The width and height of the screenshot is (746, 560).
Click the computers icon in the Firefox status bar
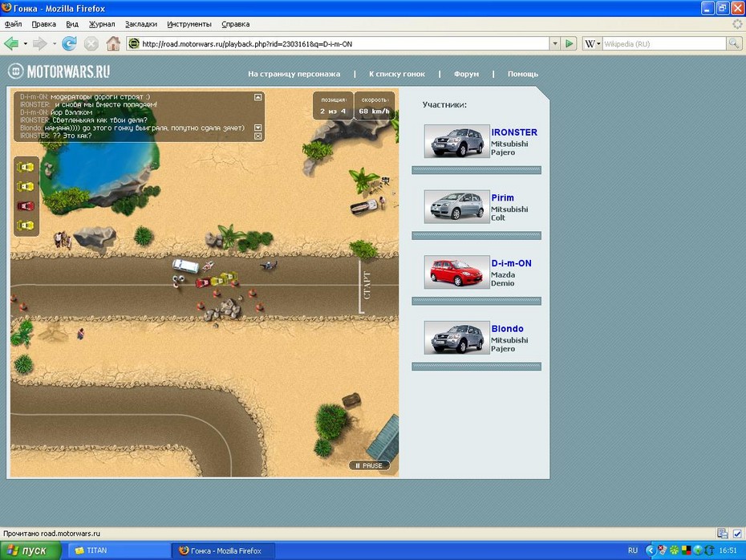point(722,534)
